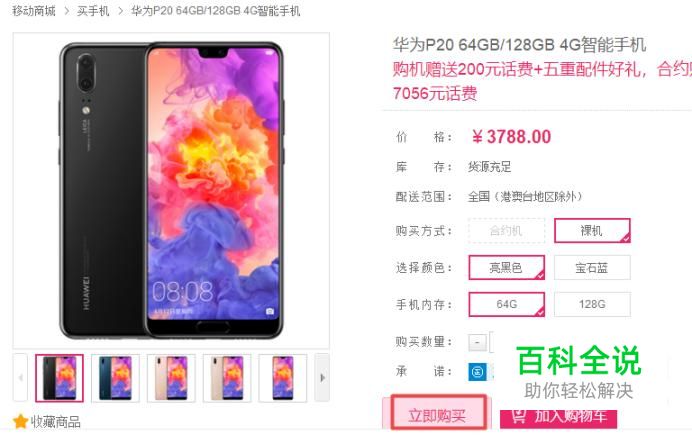Click the star icon to favorite the product

(x=20, y=421)
